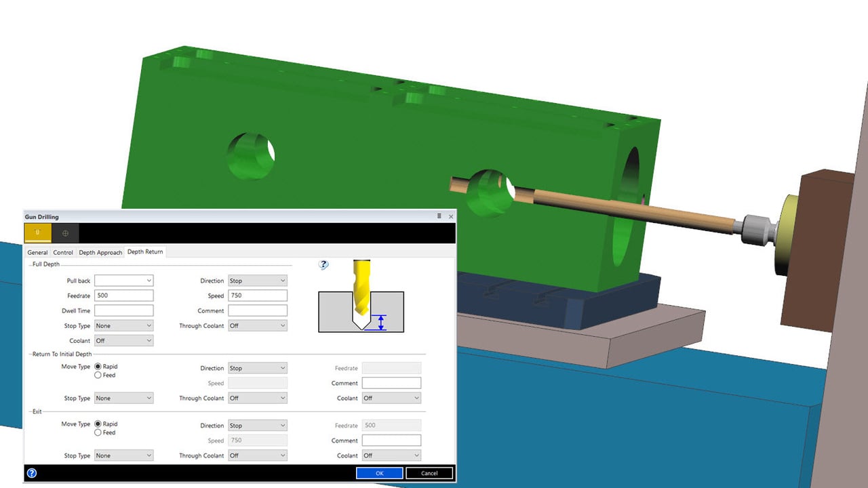Expand Full Depth Through Coolant dropdown
This screenshot has width=868, height=488.
[257, 326]
